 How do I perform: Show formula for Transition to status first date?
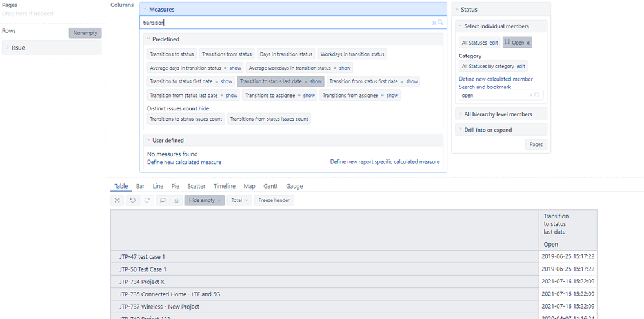(x=226, y=81)
